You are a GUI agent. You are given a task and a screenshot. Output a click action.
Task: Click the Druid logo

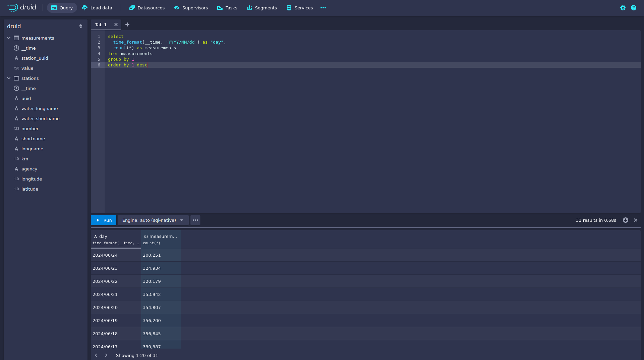22,7
